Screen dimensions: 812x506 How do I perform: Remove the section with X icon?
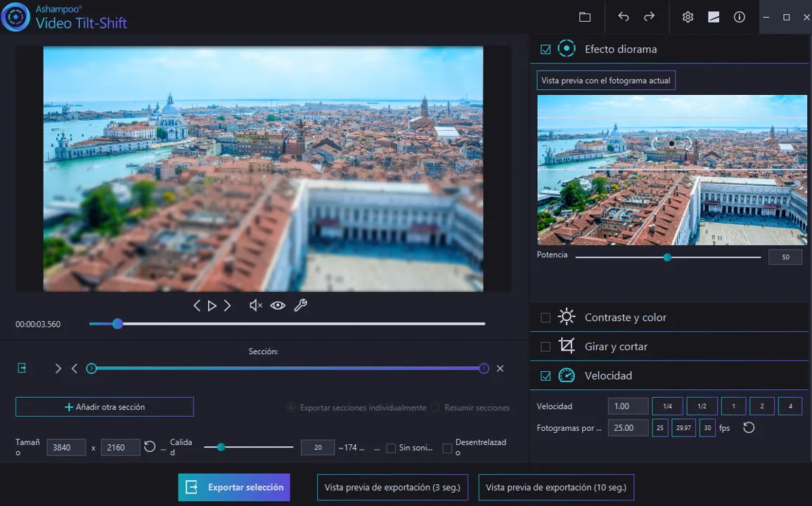coord(501,369)
